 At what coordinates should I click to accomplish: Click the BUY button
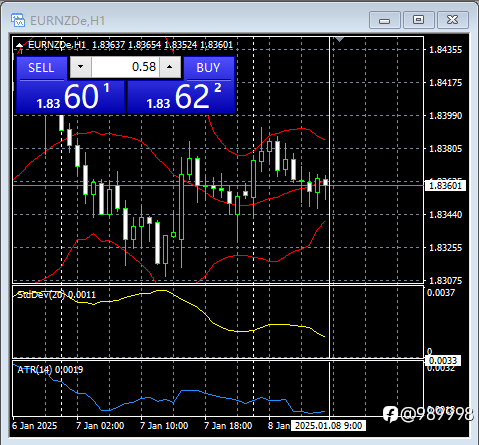(209, 68)
